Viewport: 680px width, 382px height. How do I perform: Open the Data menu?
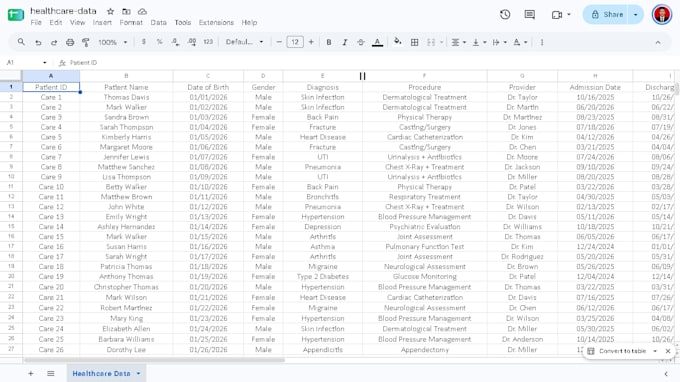158,23
